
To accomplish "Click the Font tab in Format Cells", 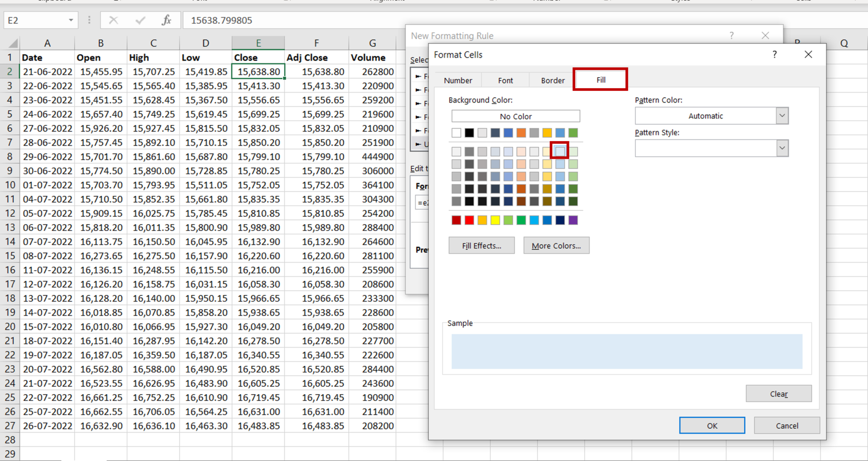I will [505, 79].
